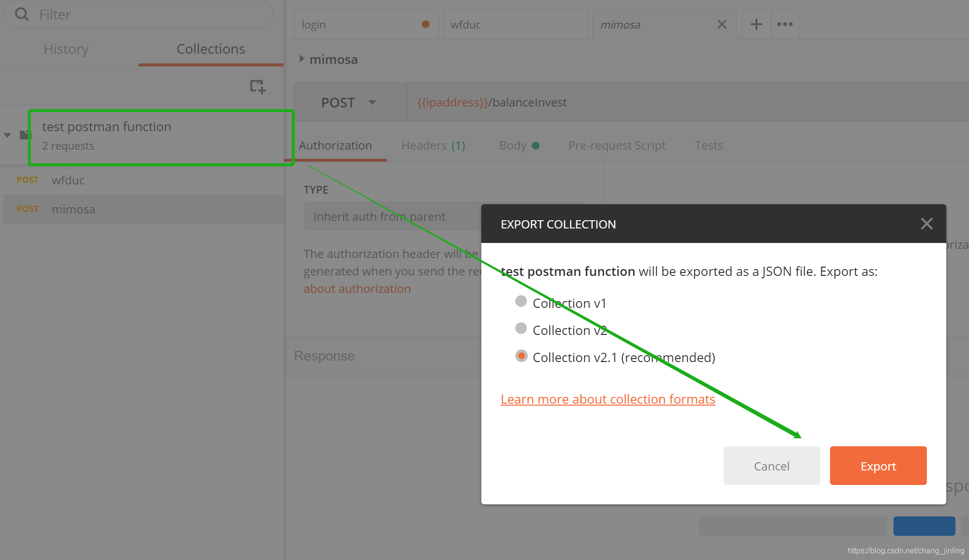Close the mimosa request tab
969x560 pixels.
pyautogui.click(x=722, y=24)
